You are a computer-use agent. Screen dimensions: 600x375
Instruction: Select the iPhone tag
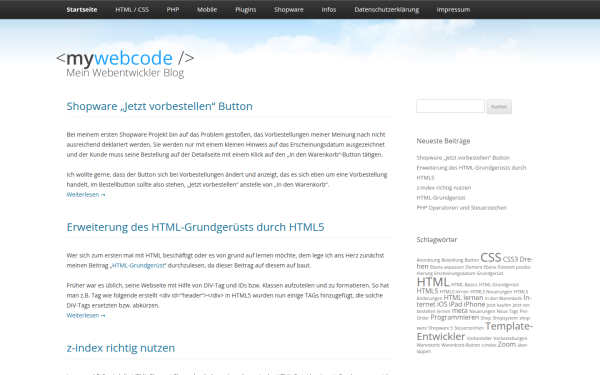point(474,305)
